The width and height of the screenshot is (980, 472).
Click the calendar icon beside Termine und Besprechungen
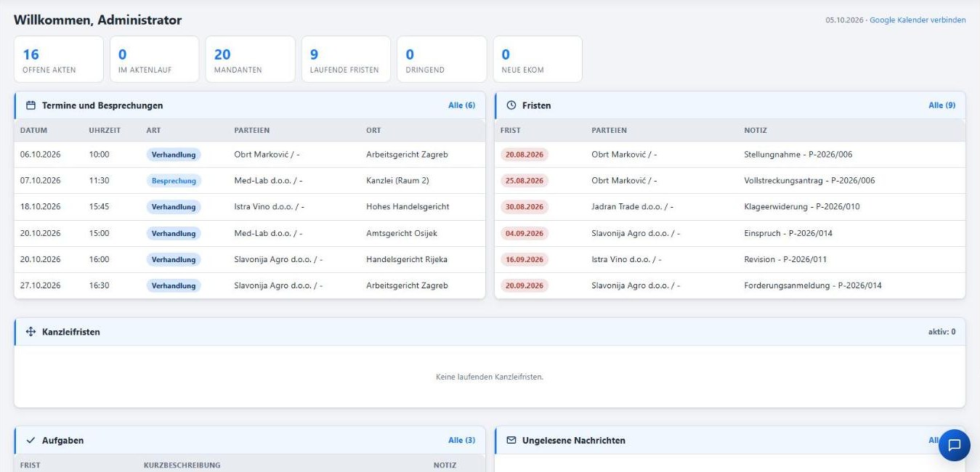click(x=31, y=105)
